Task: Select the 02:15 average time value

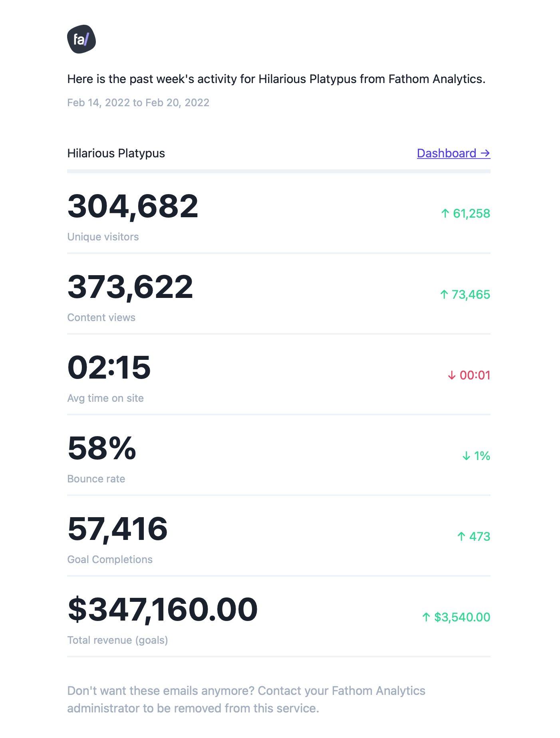Action: tap(109, 368)
